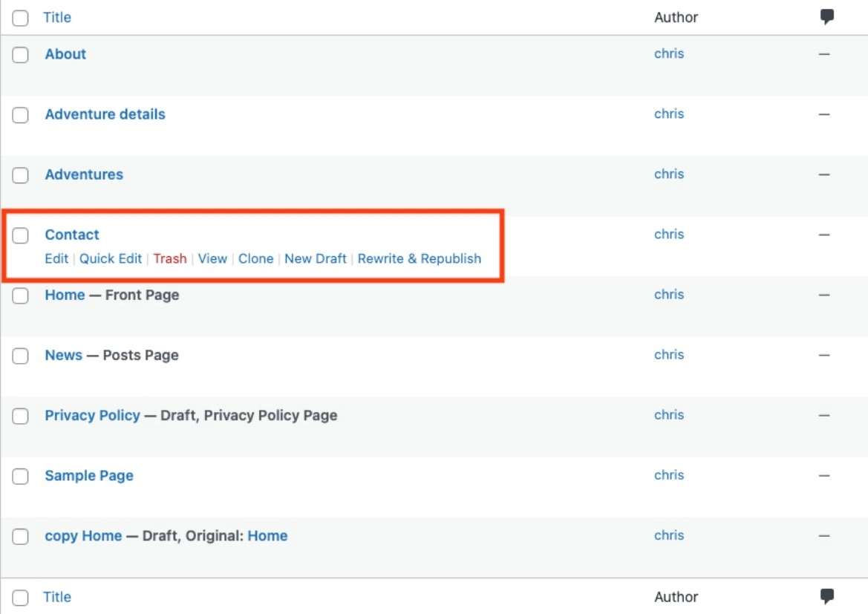The width and height of the screenshot is (868, 614).
Task: Check the Privacy Policy row checkbox
Action: point(21,416)
